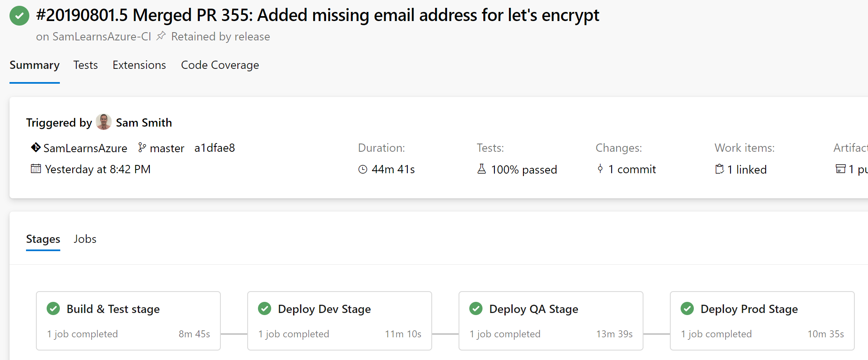Switch to the Jobs tab
This screenshot has width=868, height=360.
85,239
